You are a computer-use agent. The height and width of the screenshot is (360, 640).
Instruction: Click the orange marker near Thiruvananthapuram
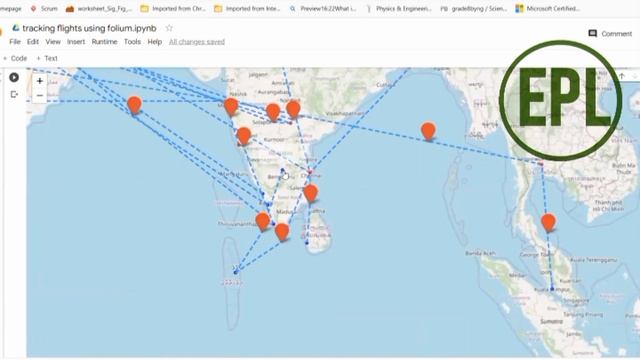click(263, 221)
